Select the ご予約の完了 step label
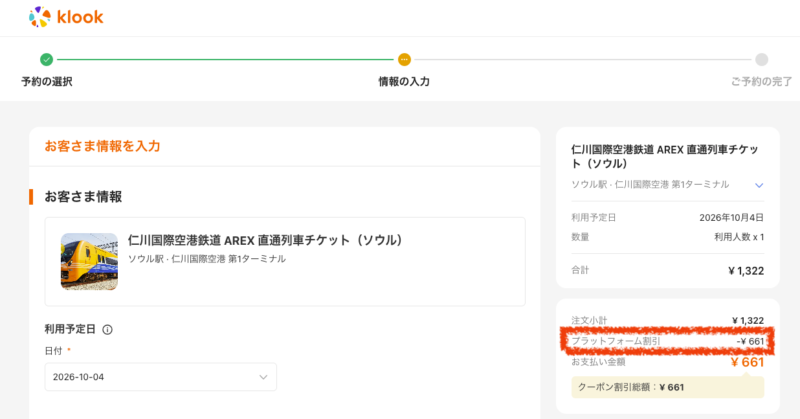The image size is (800, 419). pos(761,82)
